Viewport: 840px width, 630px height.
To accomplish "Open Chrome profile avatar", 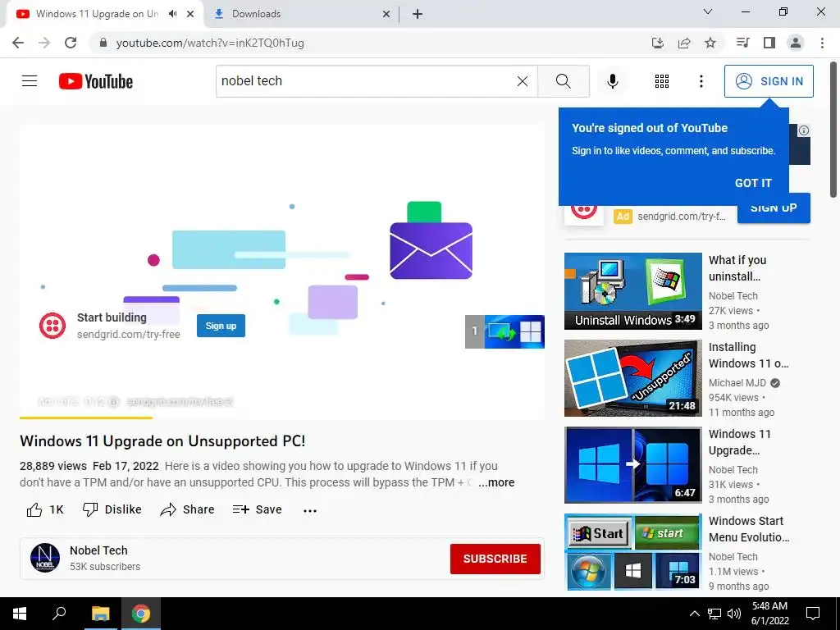I will click(x=796, y=43).
